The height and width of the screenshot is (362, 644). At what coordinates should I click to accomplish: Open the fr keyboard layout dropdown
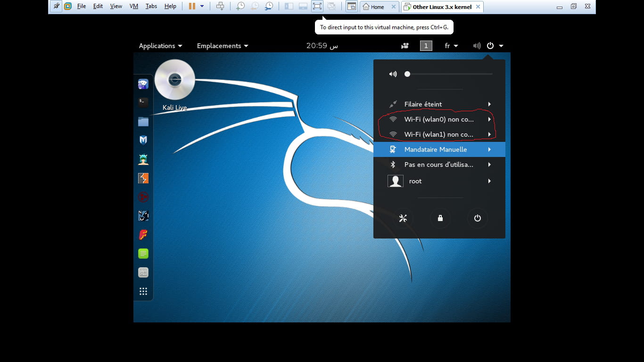pos(452,46)
